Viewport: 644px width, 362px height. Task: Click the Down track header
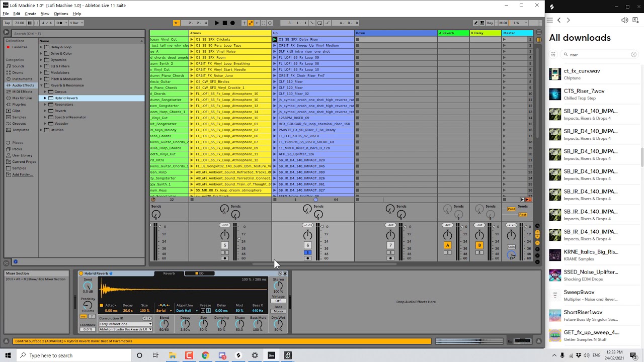pos(396,33)
